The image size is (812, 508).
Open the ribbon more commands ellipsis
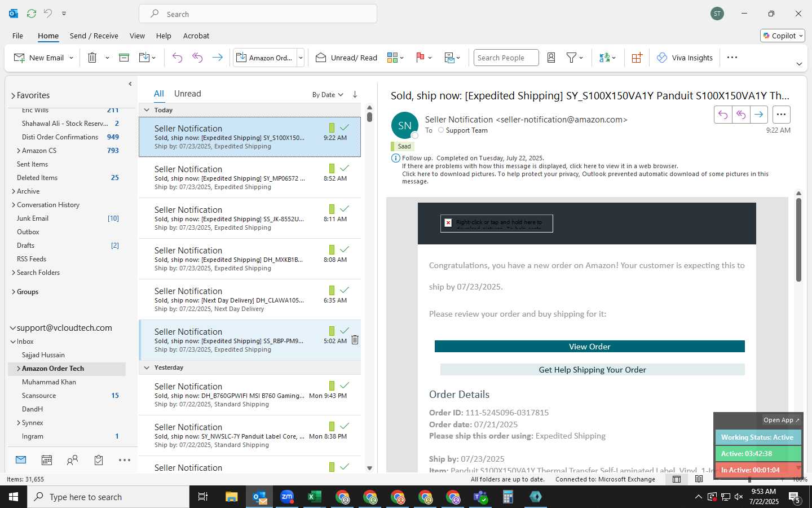732,58
